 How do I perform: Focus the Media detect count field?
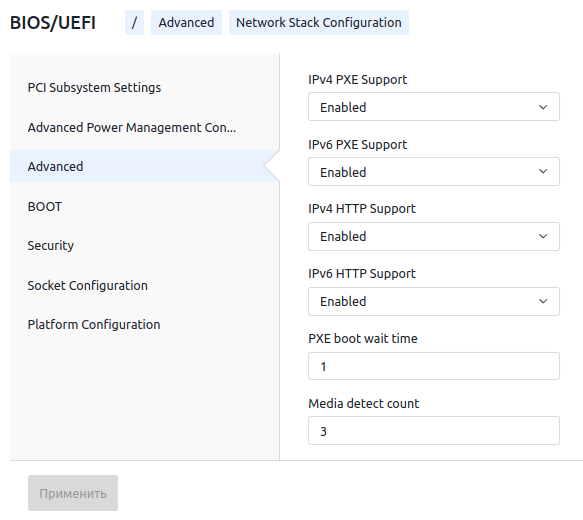(x=434, y=431)
